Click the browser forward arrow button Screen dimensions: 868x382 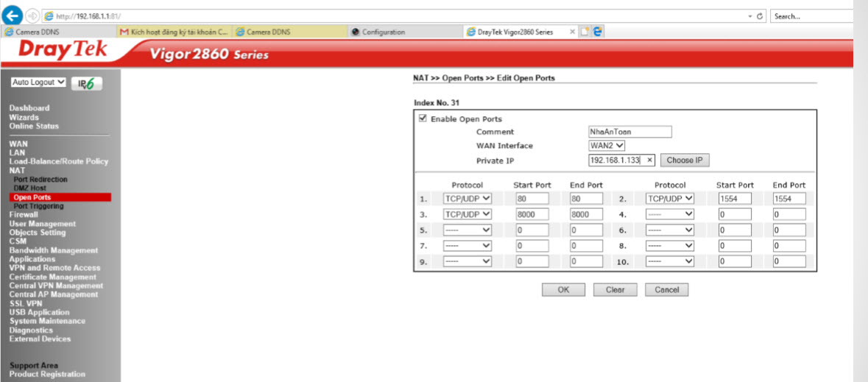tap(32, 15)
